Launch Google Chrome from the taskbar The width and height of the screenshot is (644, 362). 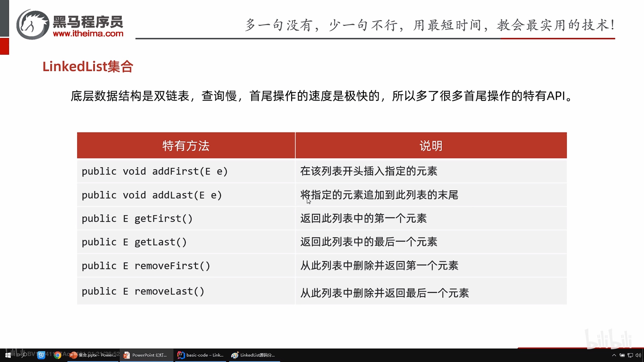(57, 355)
